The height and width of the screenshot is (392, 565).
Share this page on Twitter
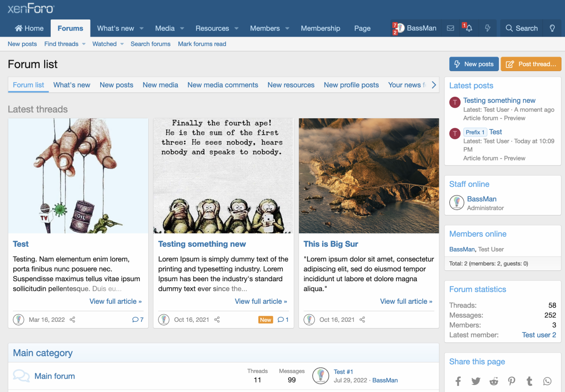pos(476,381)
